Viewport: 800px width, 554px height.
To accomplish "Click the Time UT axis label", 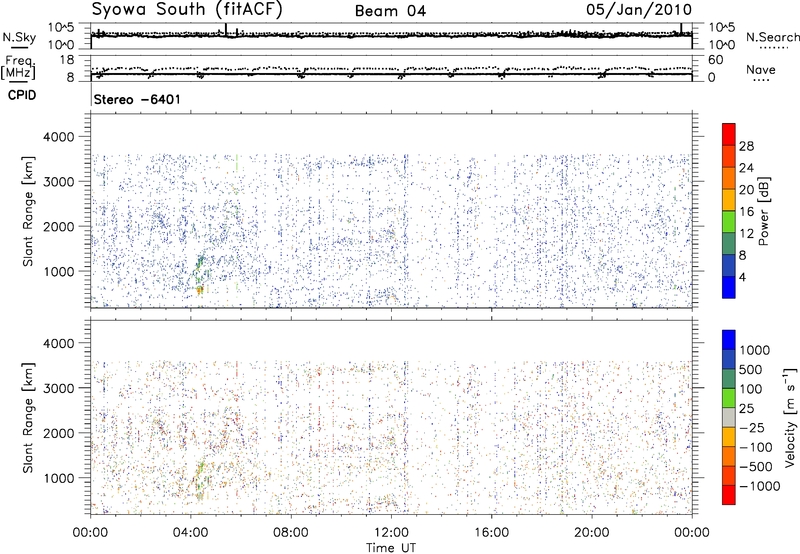I will pyautogui.click(x=391, y=548).
